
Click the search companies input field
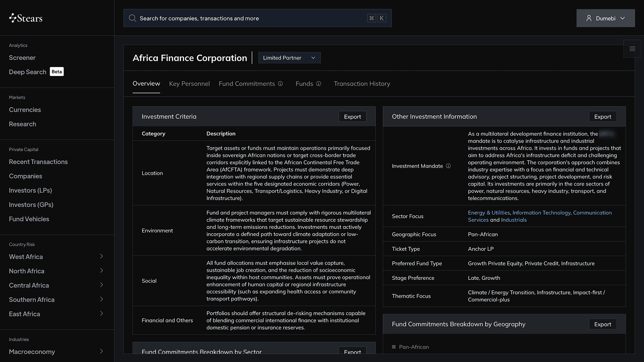[258, 18]
